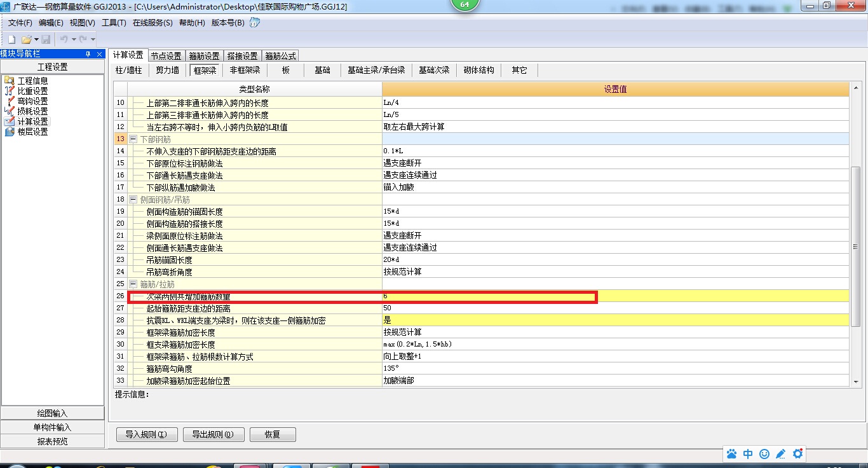Click the Undo arrow icon
The height and width of the screenshot is (468, 868).
[x=64, y=39]
